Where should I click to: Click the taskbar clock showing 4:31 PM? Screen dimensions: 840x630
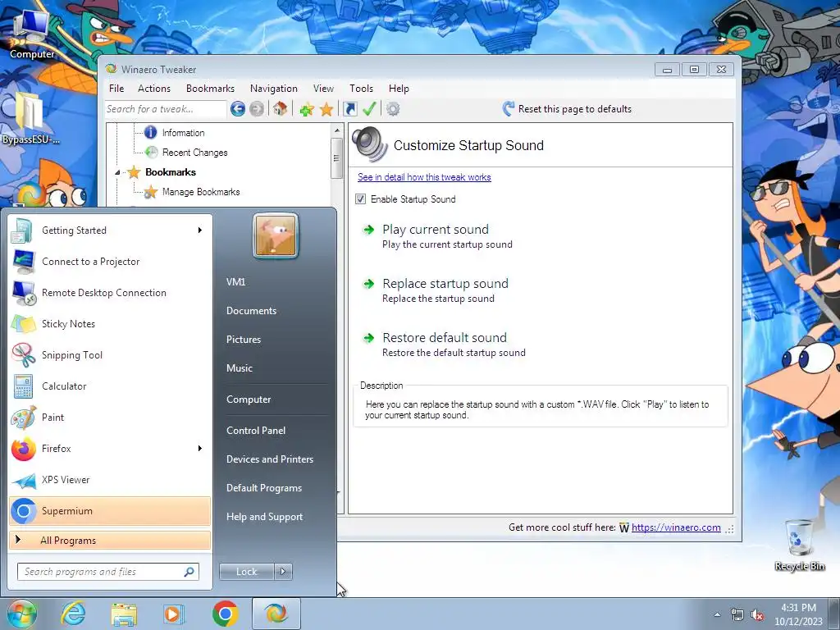click(798, 614)
